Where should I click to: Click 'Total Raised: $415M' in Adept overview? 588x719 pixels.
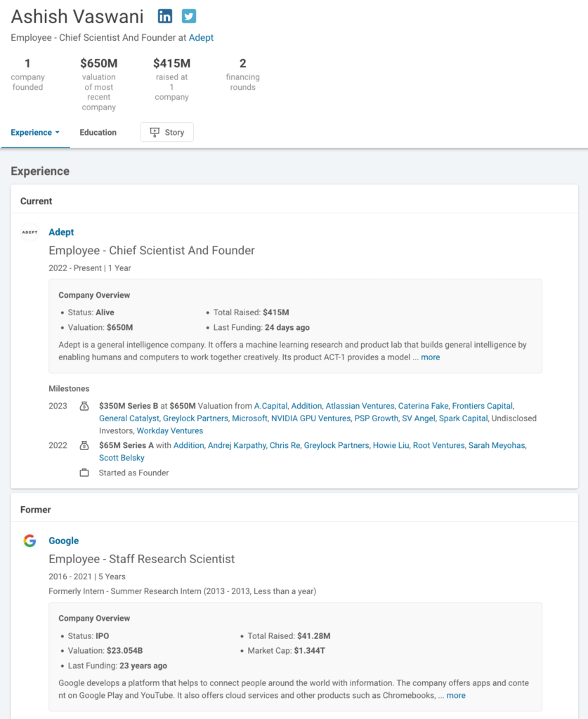(x=251, y=312)
